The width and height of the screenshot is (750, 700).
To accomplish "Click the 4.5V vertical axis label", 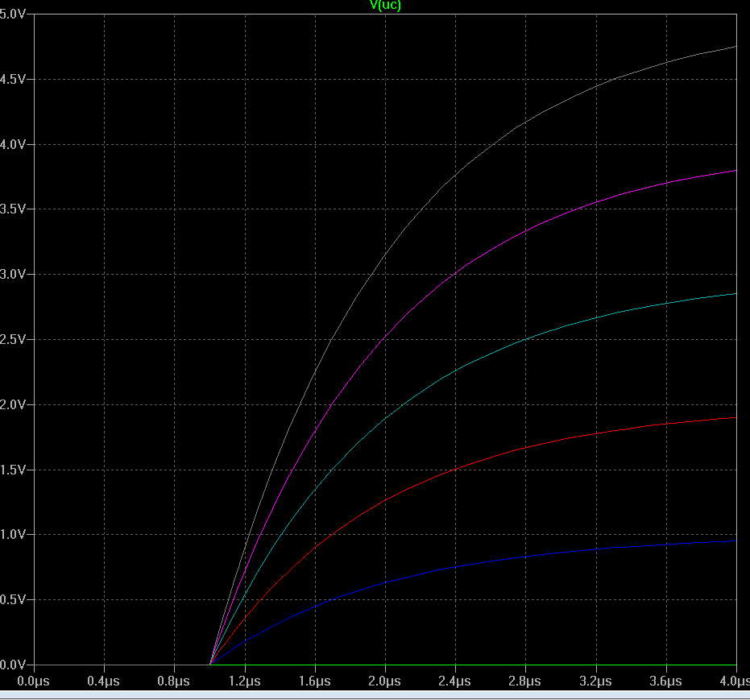I will pos(12,80).
